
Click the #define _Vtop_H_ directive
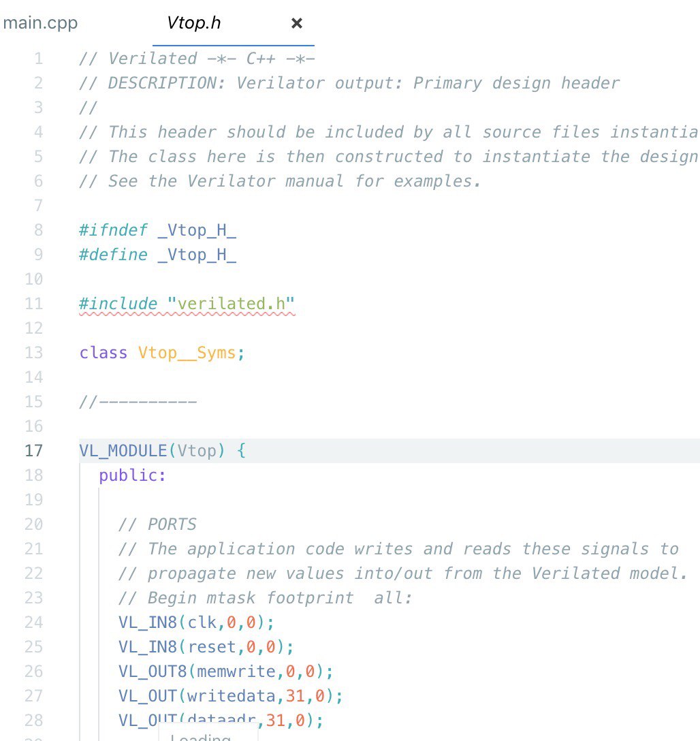click(158, 255)
